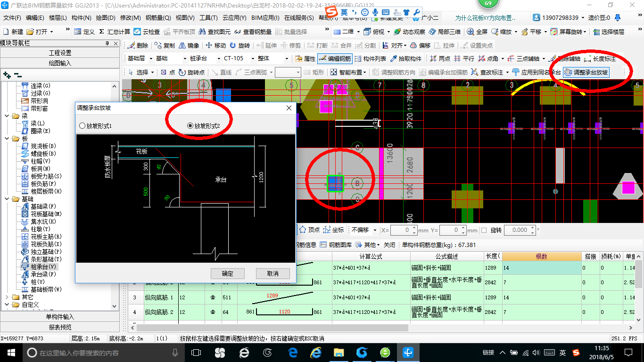Screen dimensions: 644x362
Task: Open the 编辑(E) menu
Action: [35, 18]
